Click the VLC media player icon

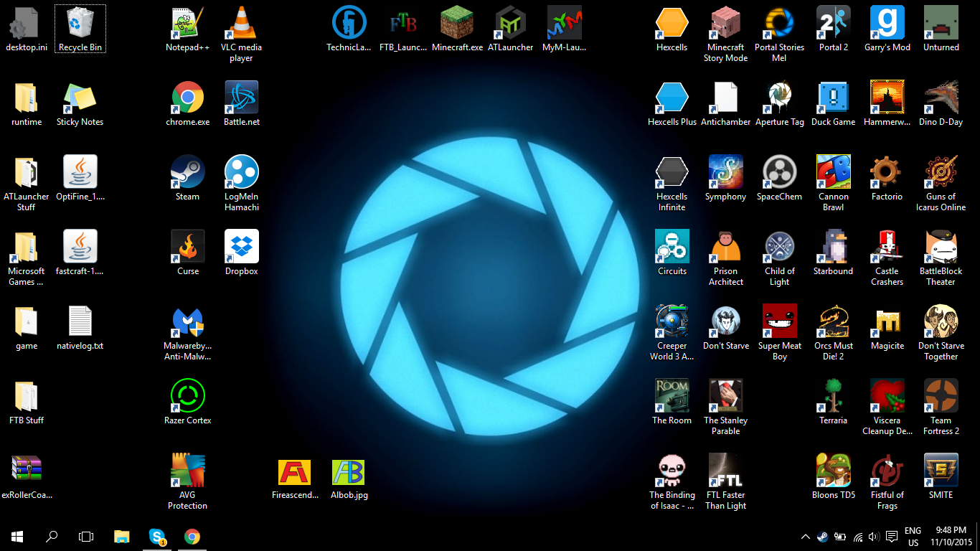(241, 24)
